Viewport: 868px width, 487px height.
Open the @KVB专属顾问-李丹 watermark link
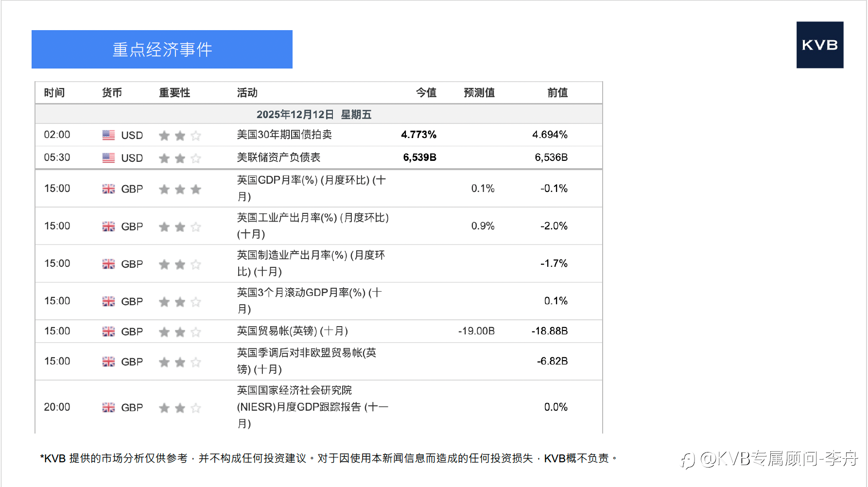coord(779,458)
